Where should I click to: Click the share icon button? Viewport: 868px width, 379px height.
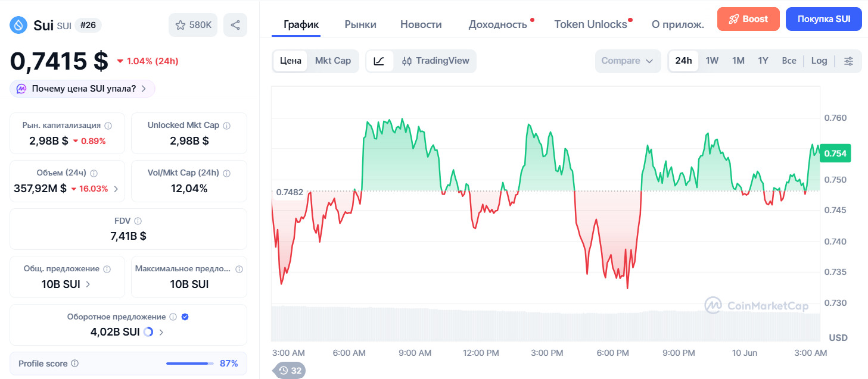[235, 25]
